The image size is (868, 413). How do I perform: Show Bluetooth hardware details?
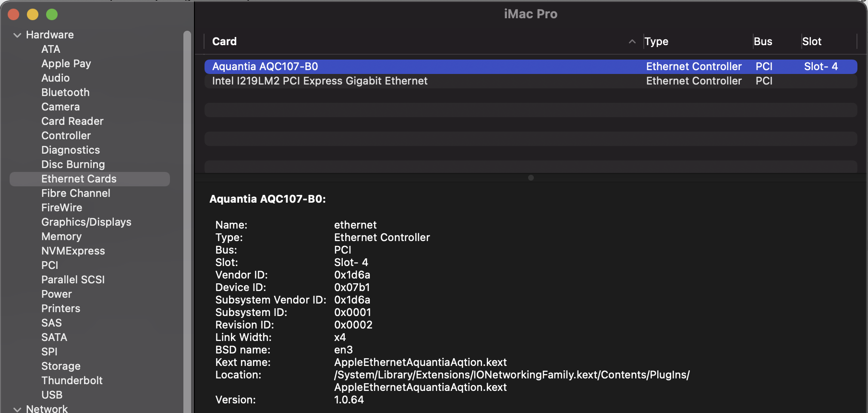point(65,93)
